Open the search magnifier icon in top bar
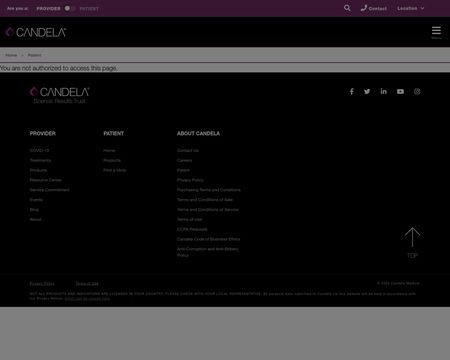This screenshot has width=450, height=360. pos(347,8)
